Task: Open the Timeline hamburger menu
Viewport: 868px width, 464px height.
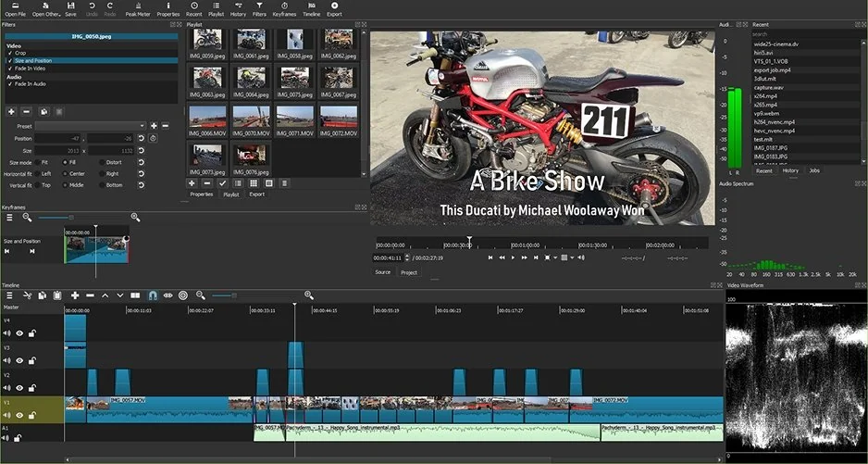Action: (x=9, y=295)
